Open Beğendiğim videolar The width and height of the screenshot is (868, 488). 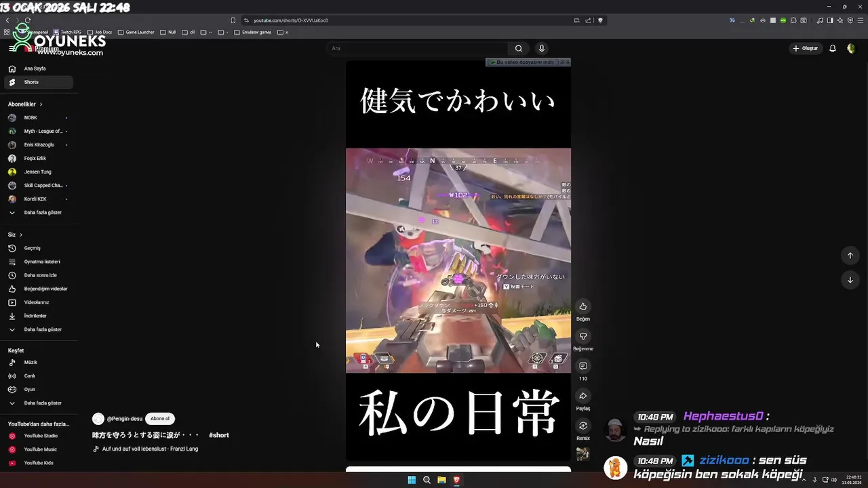(39, 289)
